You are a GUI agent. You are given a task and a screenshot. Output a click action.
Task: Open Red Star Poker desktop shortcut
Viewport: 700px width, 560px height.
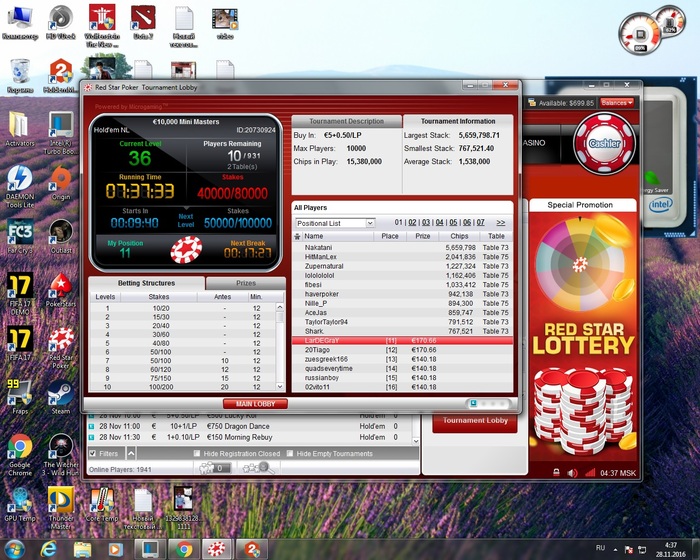(x=61, y=347)
